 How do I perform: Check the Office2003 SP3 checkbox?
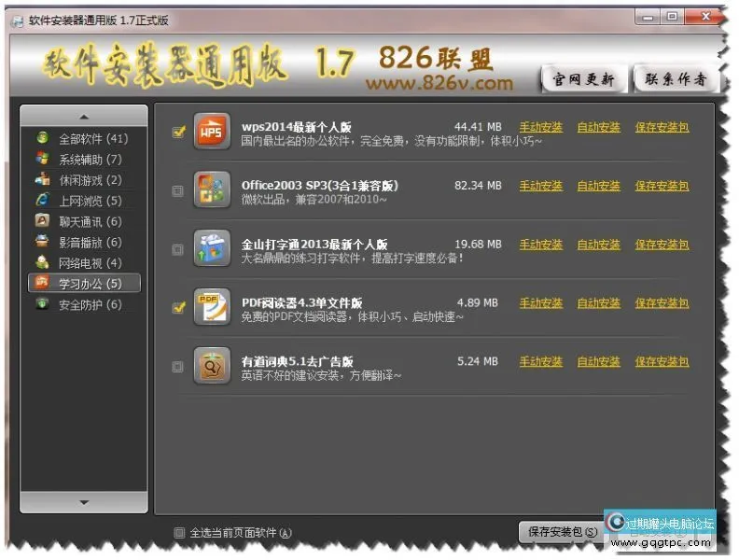click(177, 191)
